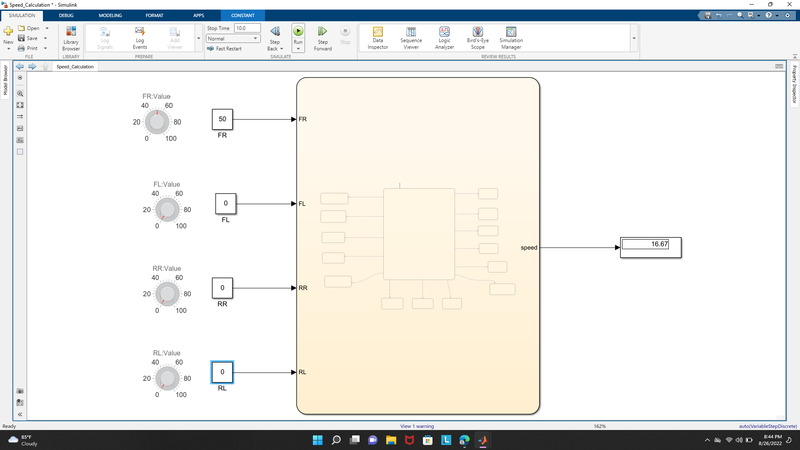
Task: Click the RR:Value knob
Action: [x=167, y=294]
